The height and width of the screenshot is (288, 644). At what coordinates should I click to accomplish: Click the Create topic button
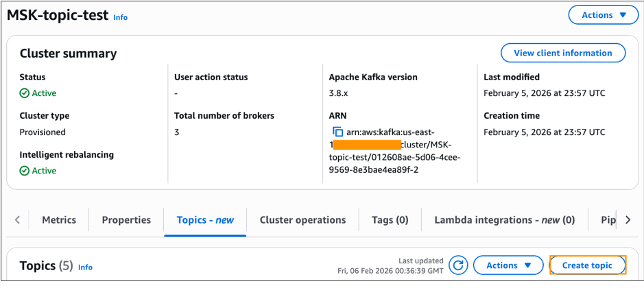click(587, 265)
